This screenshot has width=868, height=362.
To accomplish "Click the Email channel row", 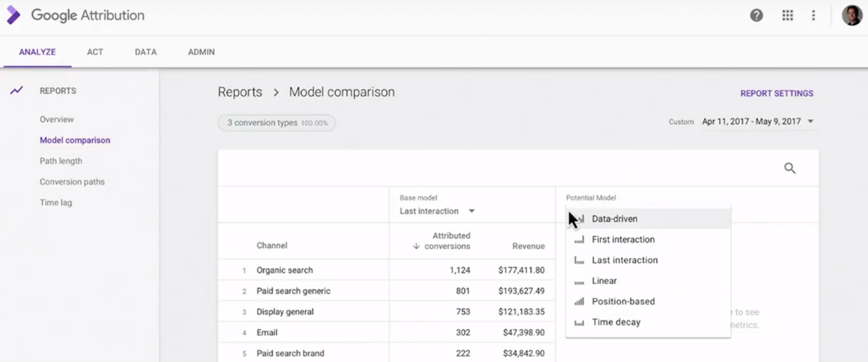I will point(267,332).
